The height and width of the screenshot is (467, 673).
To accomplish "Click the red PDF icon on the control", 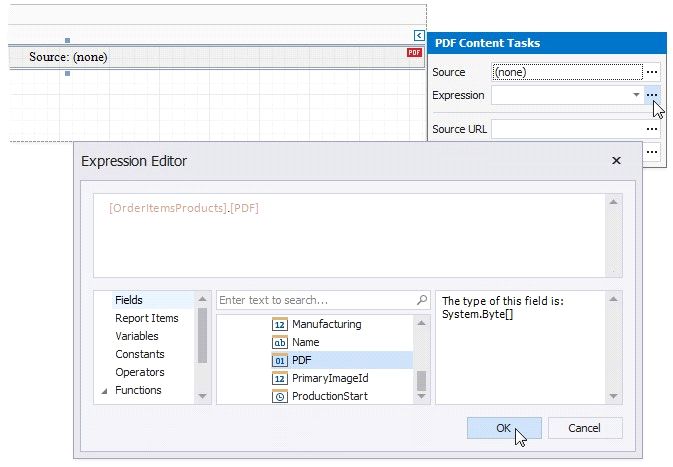I will tap(414, 53).
